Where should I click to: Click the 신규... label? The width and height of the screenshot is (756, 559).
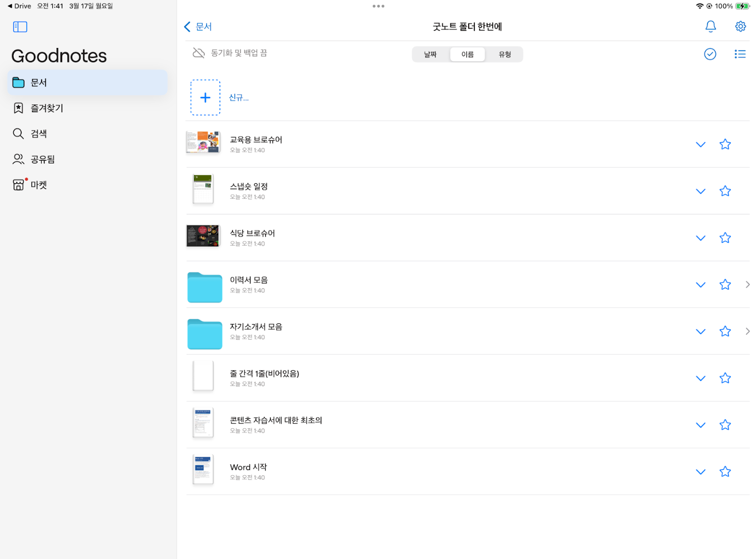click(239, 97)
